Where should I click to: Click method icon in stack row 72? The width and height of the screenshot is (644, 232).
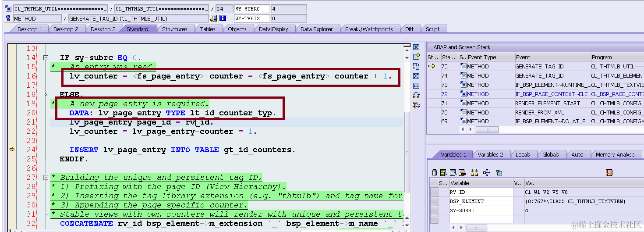[x=463, y=94]
